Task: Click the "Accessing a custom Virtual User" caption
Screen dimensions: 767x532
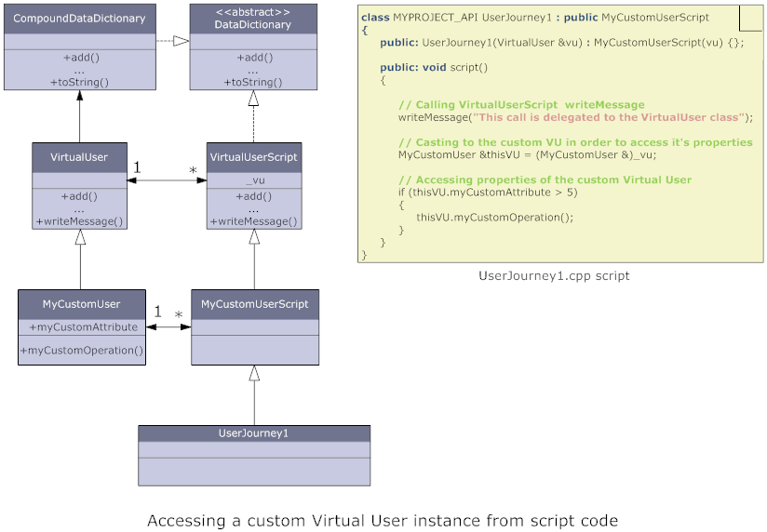Action: (383, 520)
